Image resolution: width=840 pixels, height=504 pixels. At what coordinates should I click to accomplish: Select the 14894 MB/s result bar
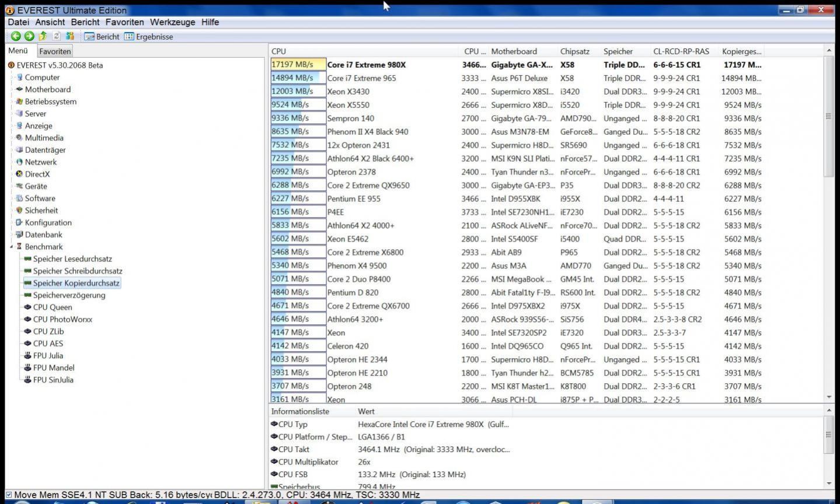(x=298, y=78)
